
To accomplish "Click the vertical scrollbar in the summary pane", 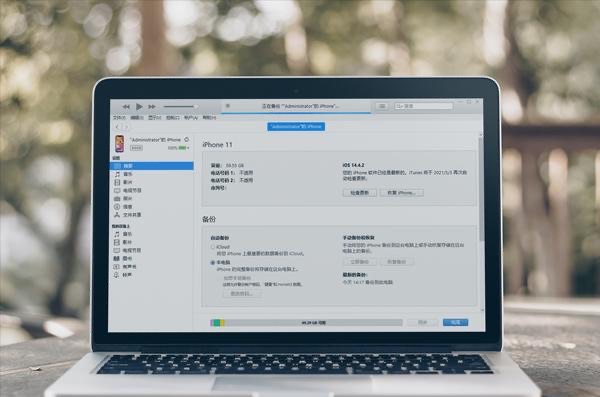I will pos(481,188).
